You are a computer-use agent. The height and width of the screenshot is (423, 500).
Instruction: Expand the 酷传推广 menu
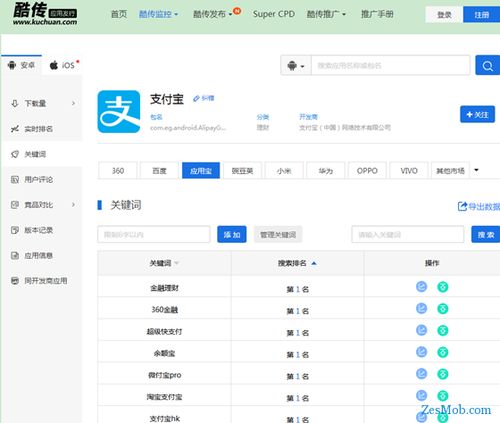pyautogui.click(x=326, y=14)
